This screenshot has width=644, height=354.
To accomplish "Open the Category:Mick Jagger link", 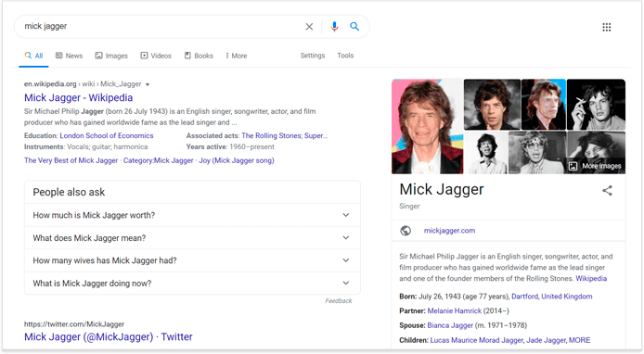I will click(x=158, y=160).
